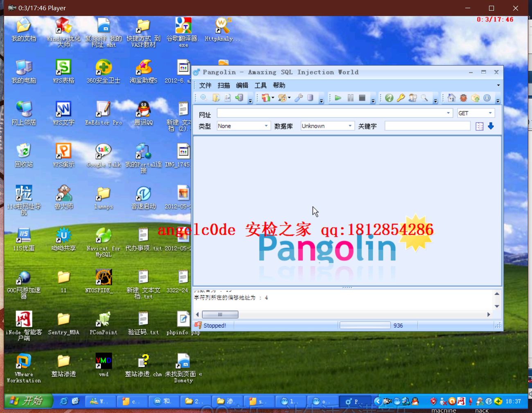This screenshot has height=413, width=532.
Task: Click the progress bar in status bar
Action: (x=365, y=325)
